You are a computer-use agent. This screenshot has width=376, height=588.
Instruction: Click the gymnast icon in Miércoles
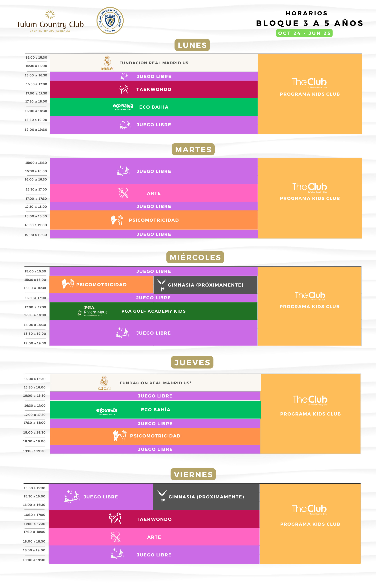click(162, 285)
